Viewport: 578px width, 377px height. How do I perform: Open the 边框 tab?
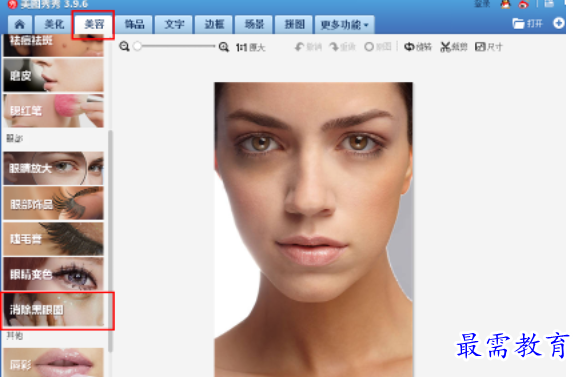[214, 24]
